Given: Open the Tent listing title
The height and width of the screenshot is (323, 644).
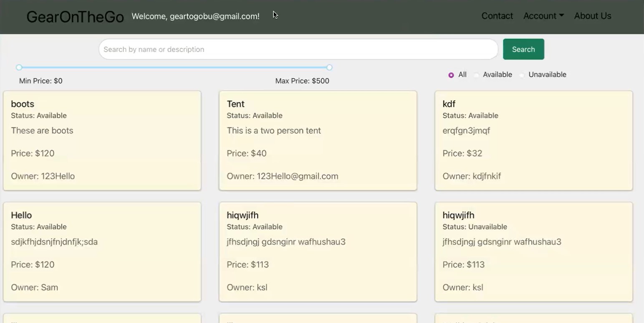Looking at the screenshot, I should coord(235,104).
